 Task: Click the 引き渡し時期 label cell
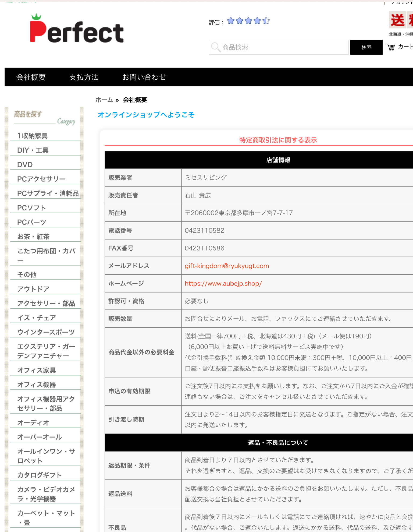coord(143,420)
